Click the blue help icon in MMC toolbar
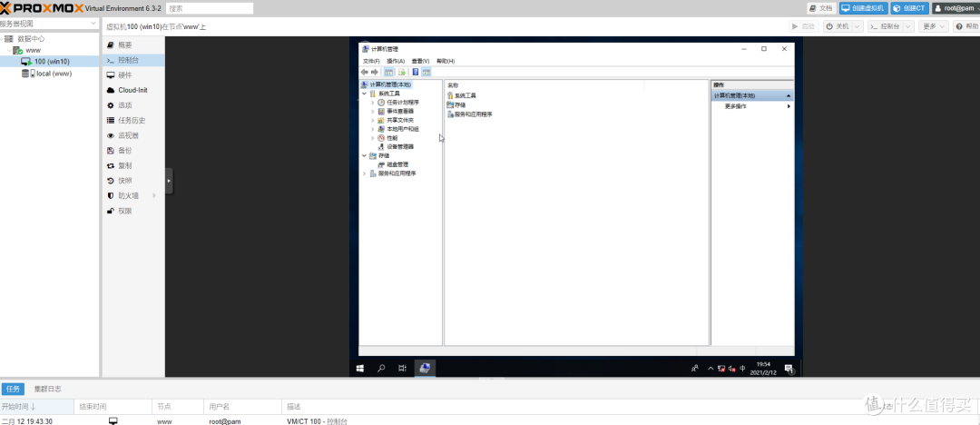 (415, 72)
